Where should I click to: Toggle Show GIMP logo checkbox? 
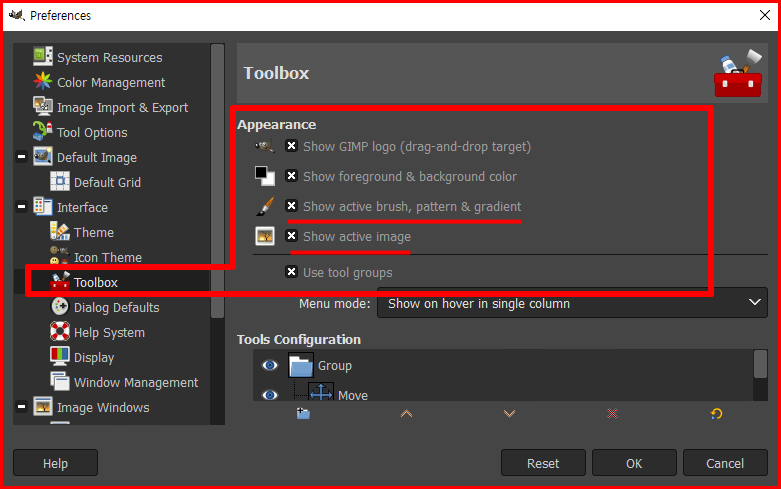291,145
